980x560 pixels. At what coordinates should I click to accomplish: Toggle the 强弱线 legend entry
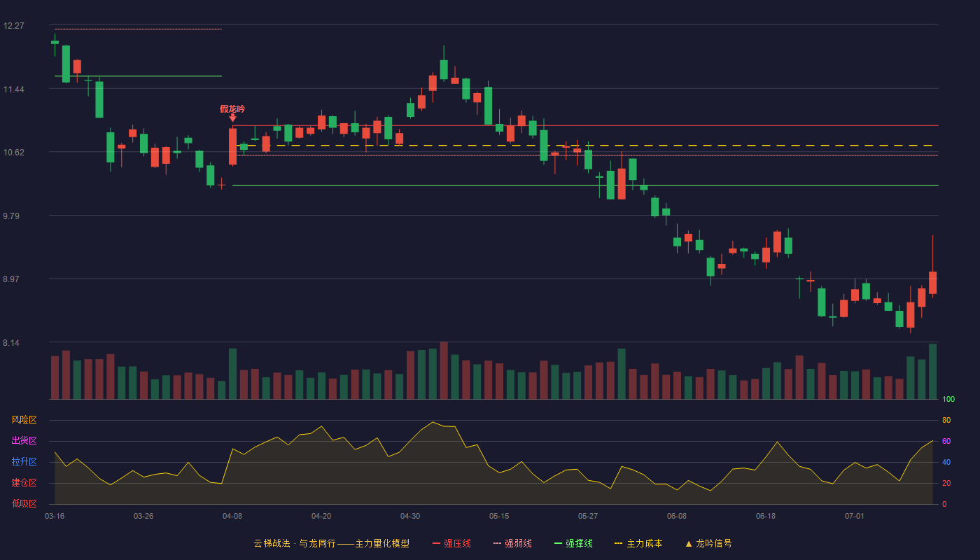(x=512, y=543)
